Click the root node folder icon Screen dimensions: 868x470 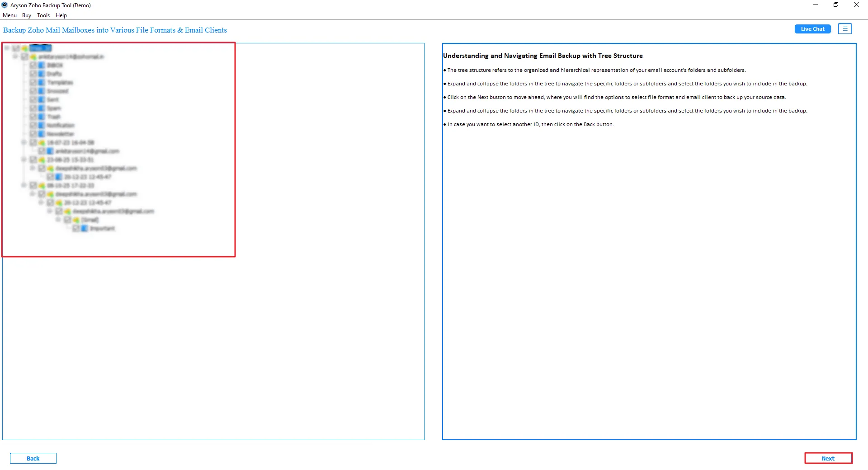click(24, 48)
